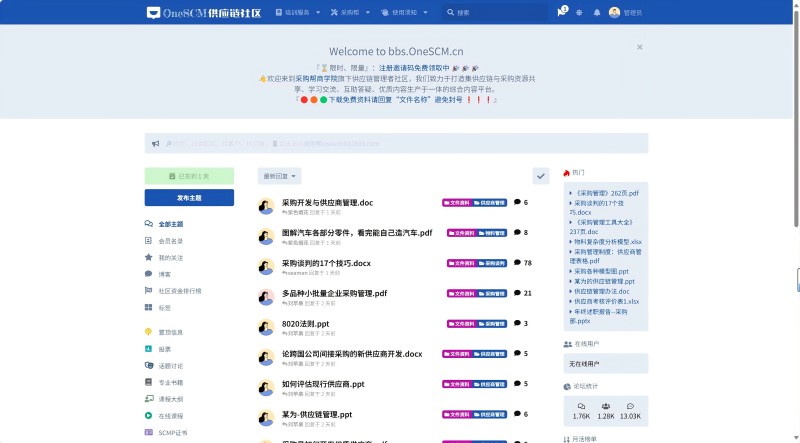This screenshot has height=443, width=800.
Task: Open hot topic 供应商考核评价表1.xlsx
Action: [607, 301]
